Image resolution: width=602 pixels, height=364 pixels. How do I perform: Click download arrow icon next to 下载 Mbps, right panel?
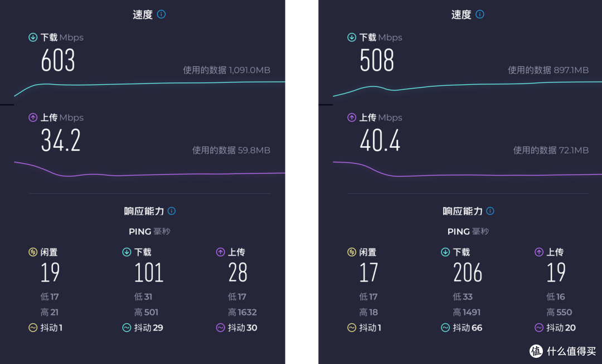[x=352, y=37]
